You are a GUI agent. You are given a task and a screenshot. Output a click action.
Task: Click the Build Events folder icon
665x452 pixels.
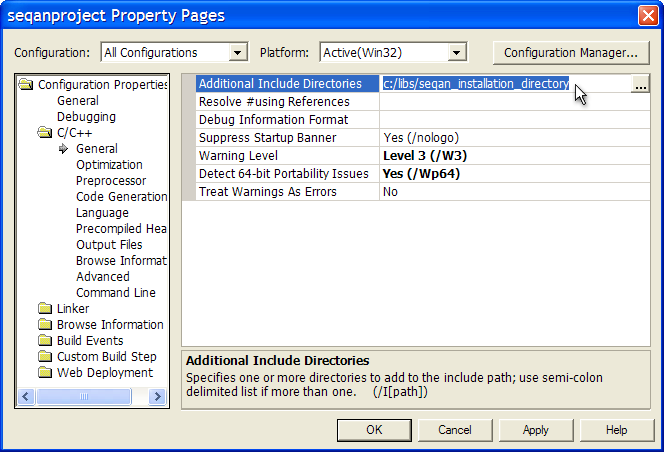click(45, 341)
